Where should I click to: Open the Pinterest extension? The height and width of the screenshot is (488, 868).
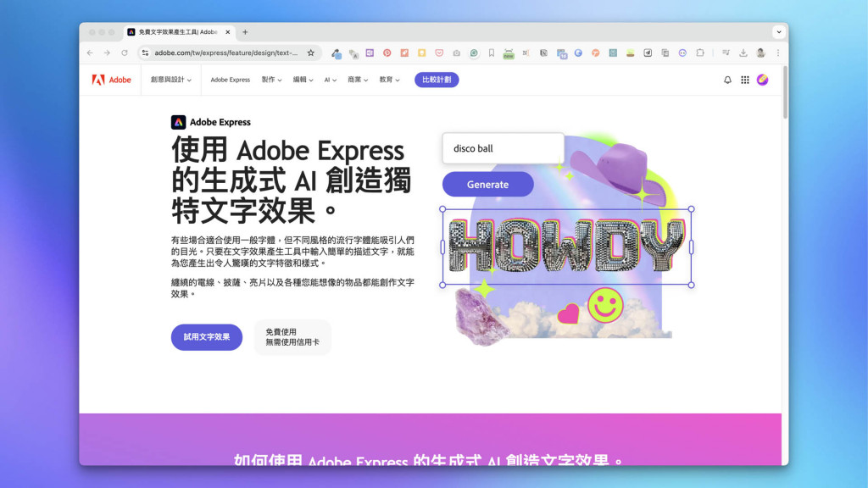coord(387,53)
